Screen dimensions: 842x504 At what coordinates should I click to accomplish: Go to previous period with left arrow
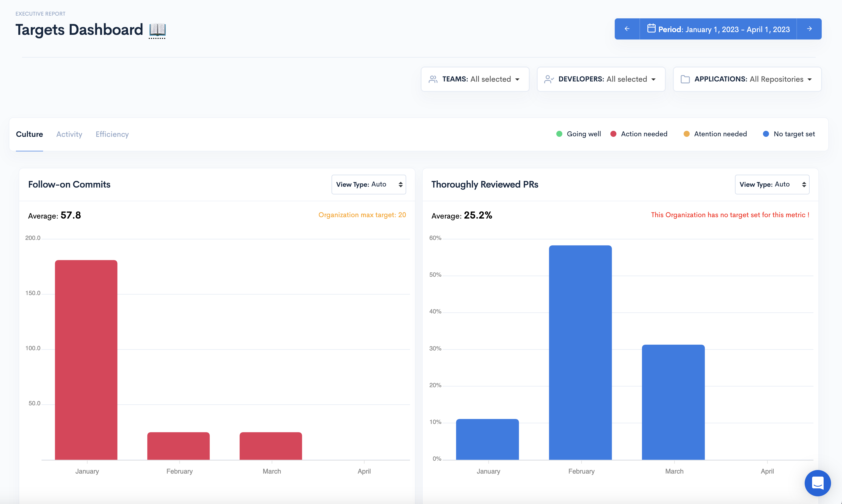point(627,29)
